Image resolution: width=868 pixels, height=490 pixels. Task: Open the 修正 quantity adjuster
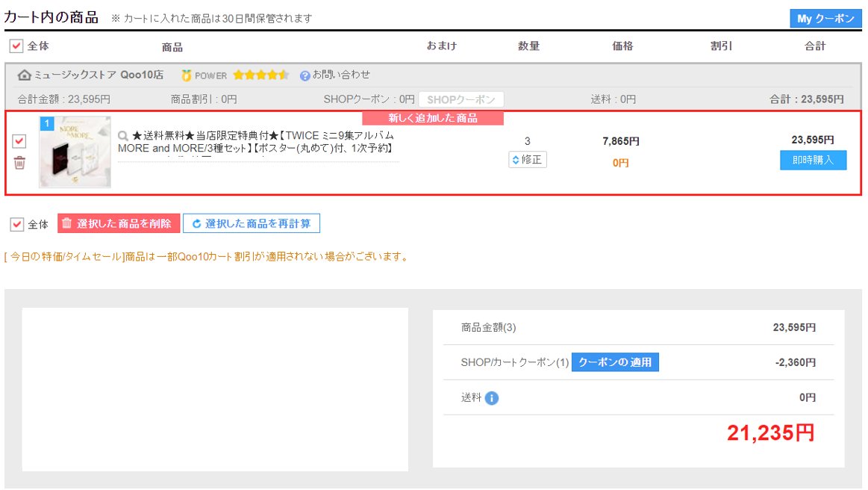point(528,160)
